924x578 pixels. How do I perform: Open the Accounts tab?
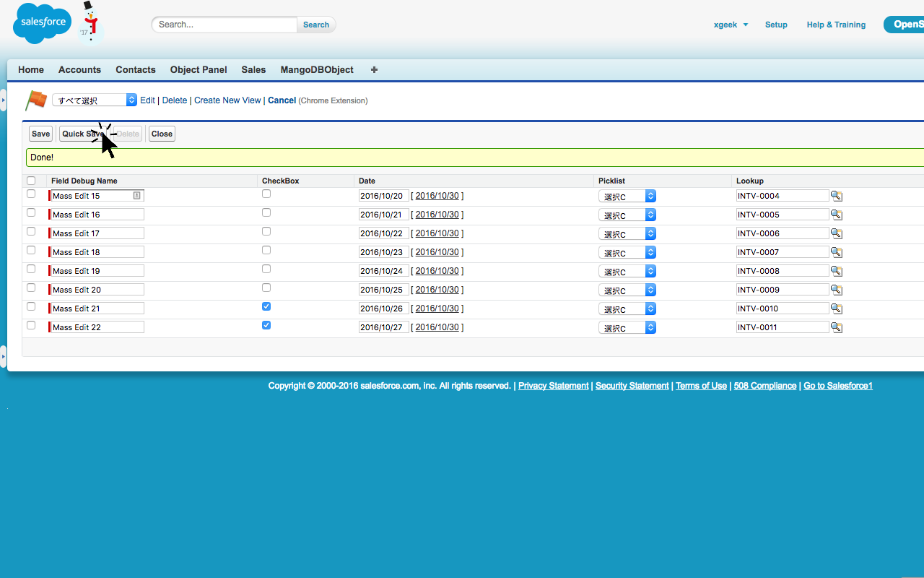[79, 70]
